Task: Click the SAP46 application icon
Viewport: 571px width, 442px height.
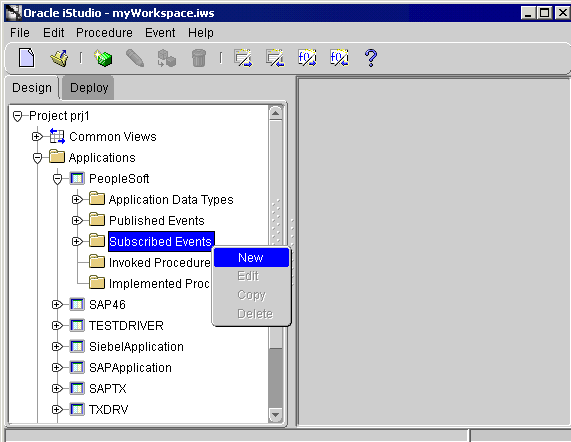Action: [77, 304]
